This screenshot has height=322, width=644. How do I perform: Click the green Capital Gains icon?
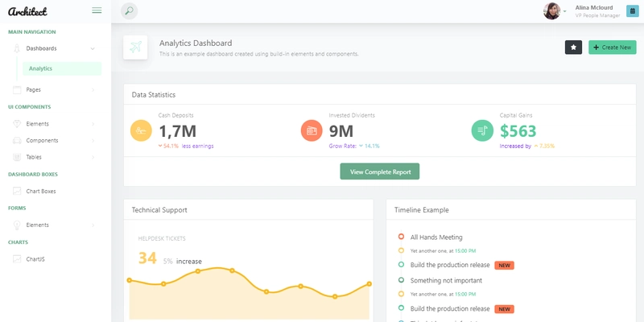coord(482,130)
